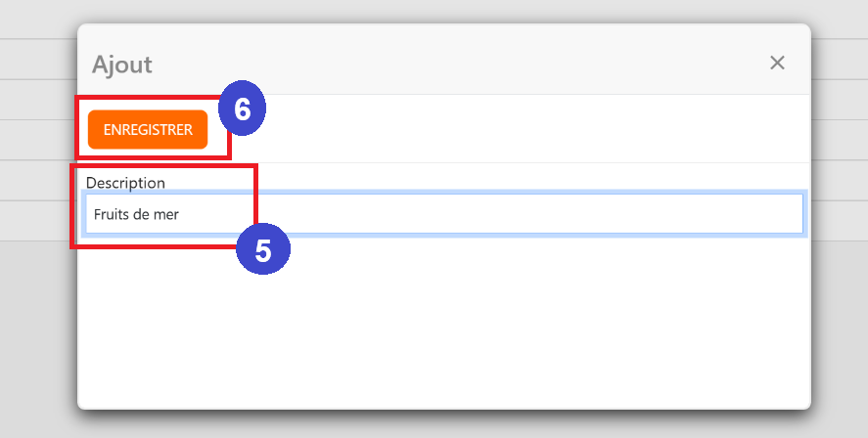Close the Ajout dialog with the X icon
Screen dimensions: 868x438
tap(777, 63)
